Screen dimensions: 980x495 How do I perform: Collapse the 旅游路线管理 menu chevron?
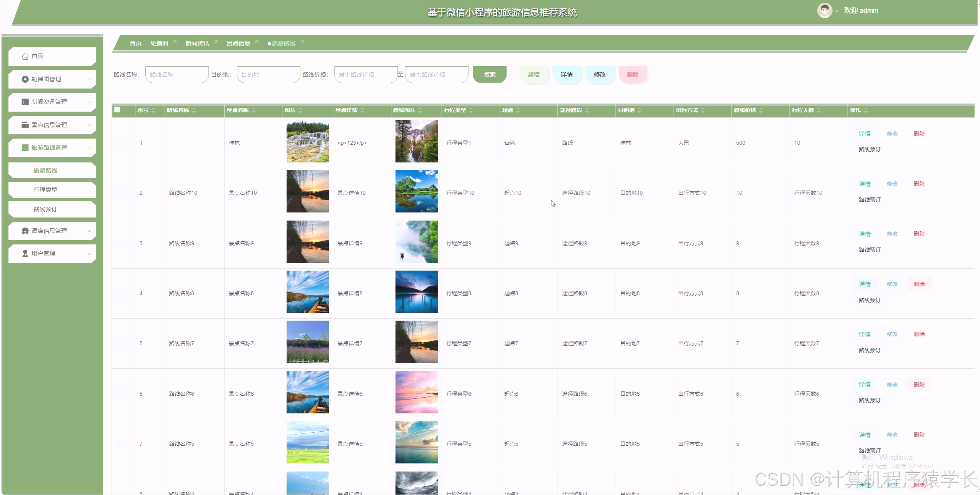89,148
